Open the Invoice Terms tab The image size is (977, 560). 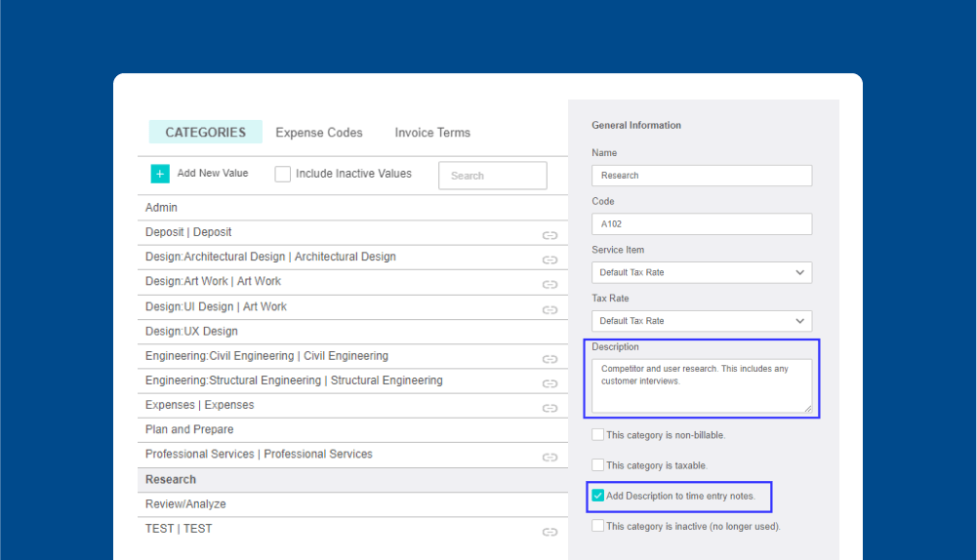(432, 133)
